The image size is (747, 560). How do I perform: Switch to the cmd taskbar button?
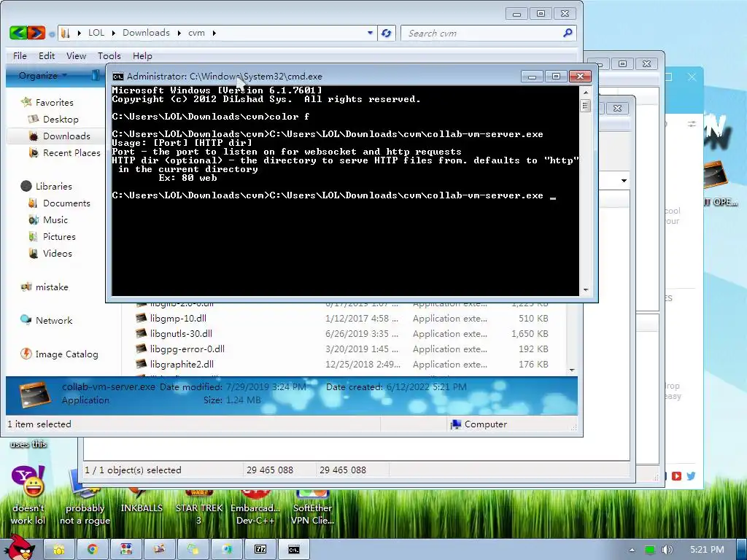294,550
